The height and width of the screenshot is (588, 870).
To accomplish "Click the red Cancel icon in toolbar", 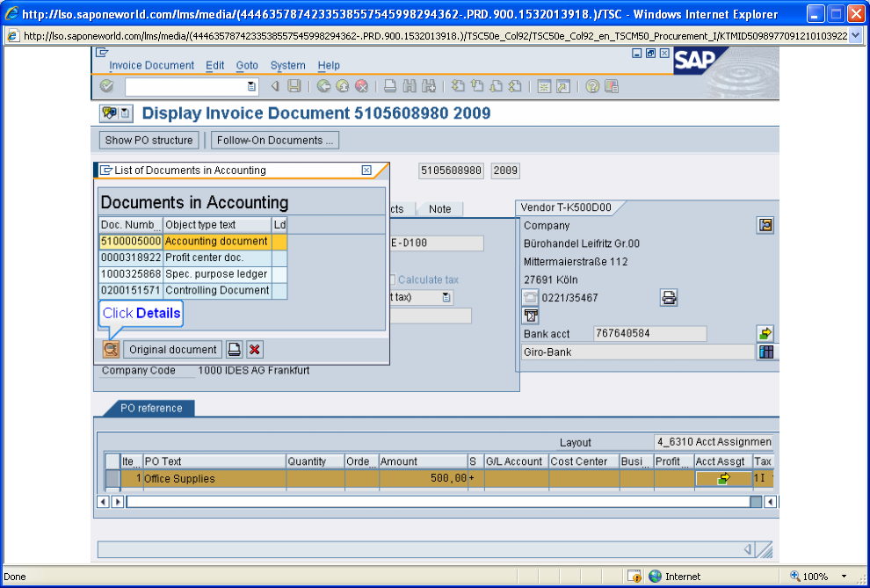I will pyautogui.click(x=362, y=86).
